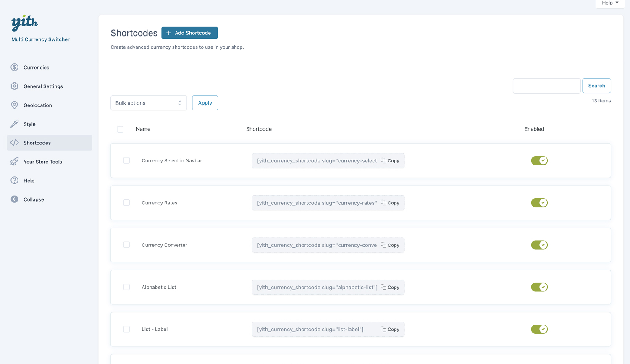Go to General Settings in sidebar
This screenshot has width=630, height=364.
[43, 86]
